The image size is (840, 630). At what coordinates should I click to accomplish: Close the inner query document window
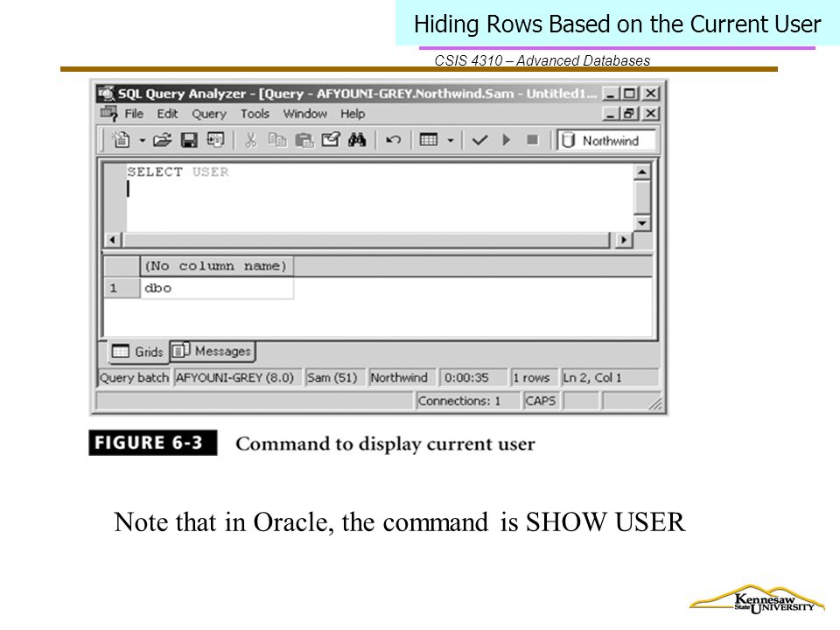[x=650, y=114]
